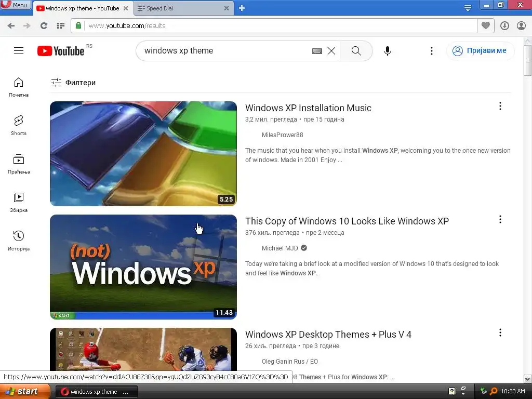Go to Почетна in the sidebar
Screen dimensions: 532x399
point(19,87)
